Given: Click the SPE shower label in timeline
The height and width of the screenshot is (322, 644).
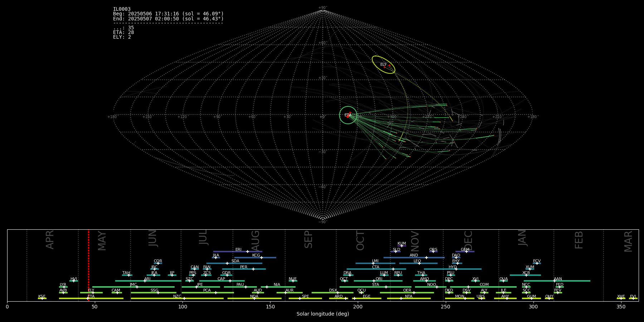Looking at the screenshot, I should [305, 297].
